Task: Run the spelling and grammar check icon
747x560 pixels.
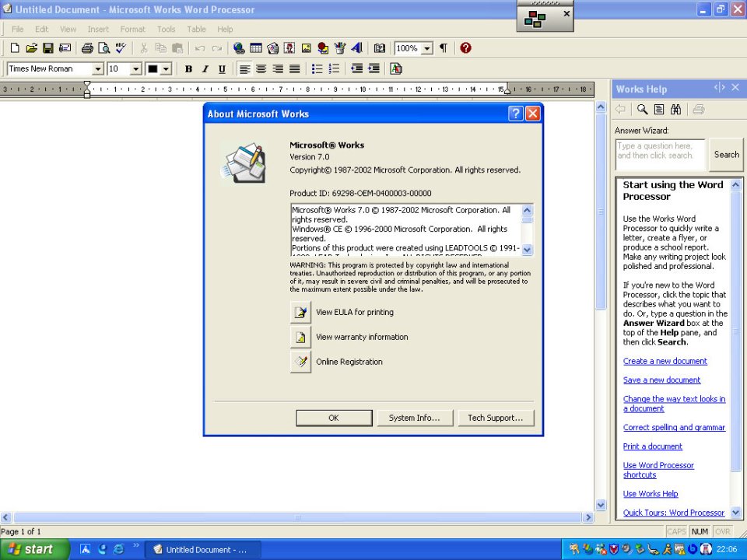Action: tap(121, 48)
